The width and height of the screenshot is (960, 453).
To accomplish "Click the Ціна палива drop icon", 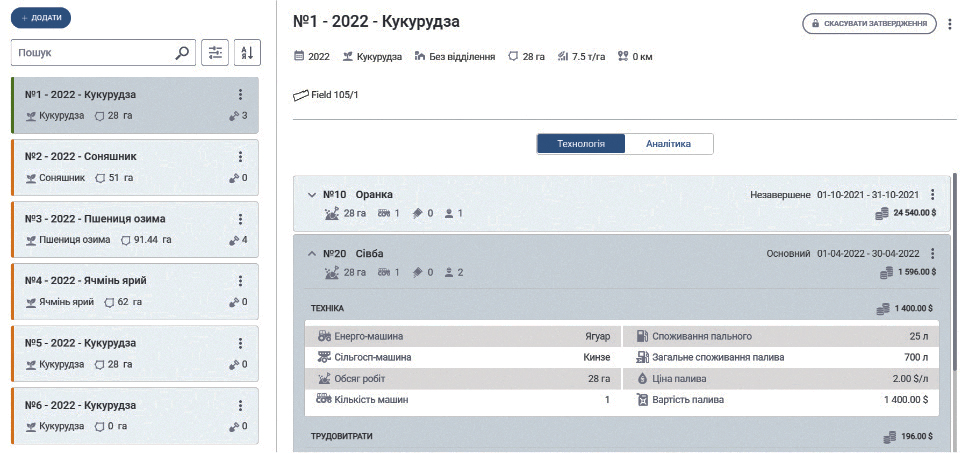I will click(x=642, y=378).
